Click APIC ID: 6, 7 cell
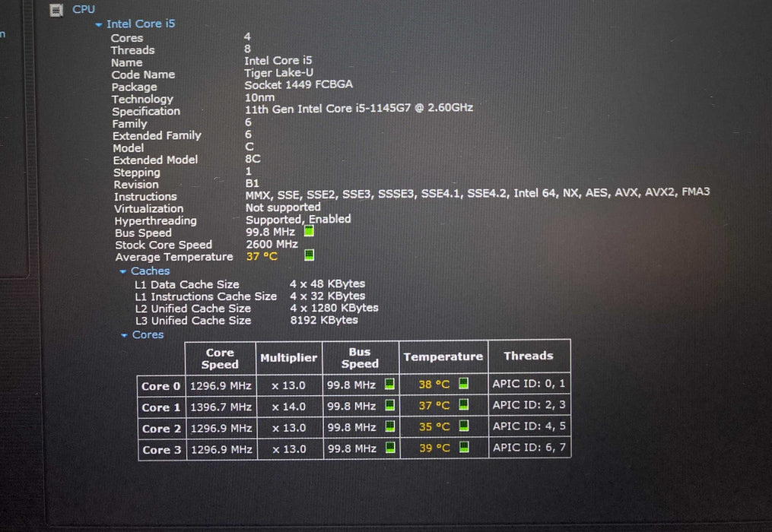 pyautogui.click(x=530, y=448)
